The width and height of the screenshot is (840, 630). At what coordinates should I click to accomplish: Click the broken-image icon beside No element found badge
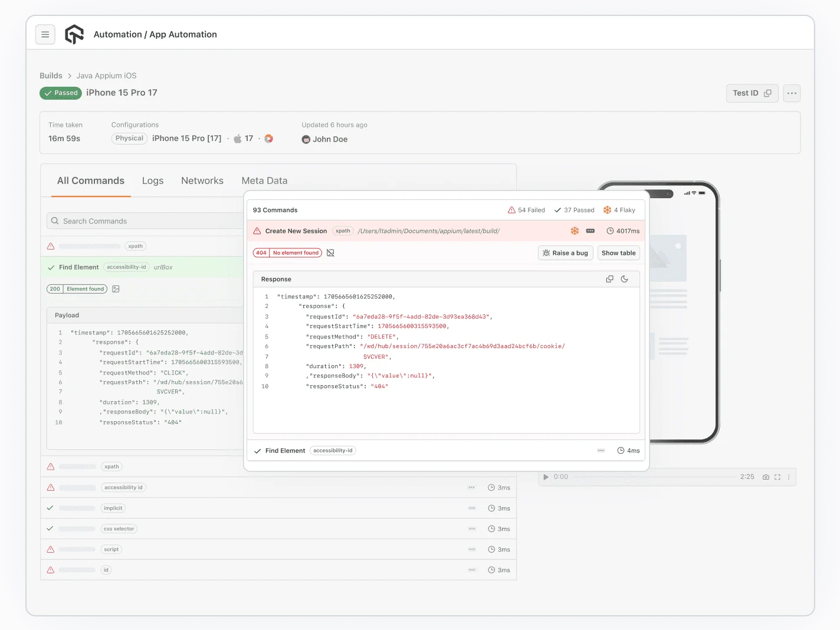330,252
